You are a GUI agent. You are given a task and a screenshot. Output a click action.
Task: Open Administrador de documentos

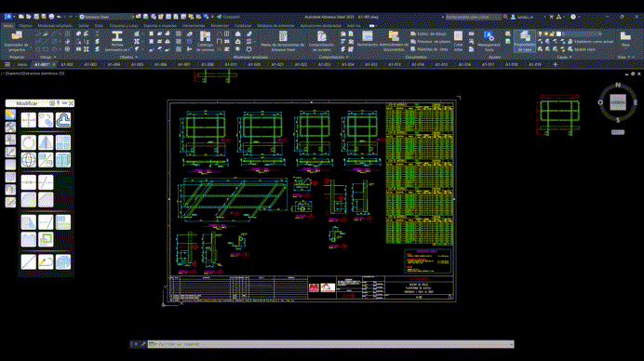[394, 41]
